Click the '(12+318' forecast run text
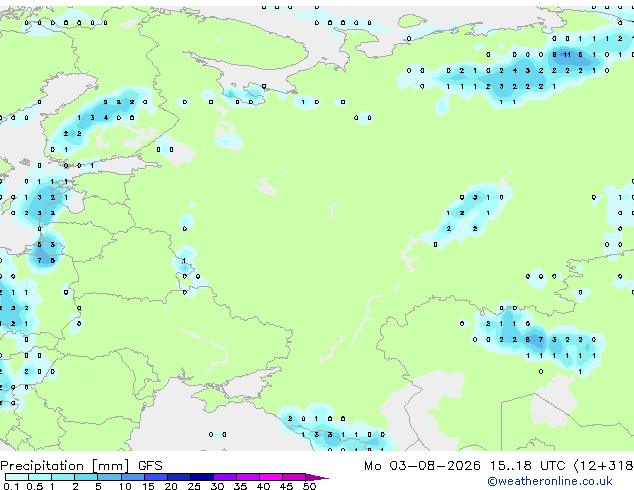Image resolution: width=634 pixels, height=490 pixels. coord(603,466)
